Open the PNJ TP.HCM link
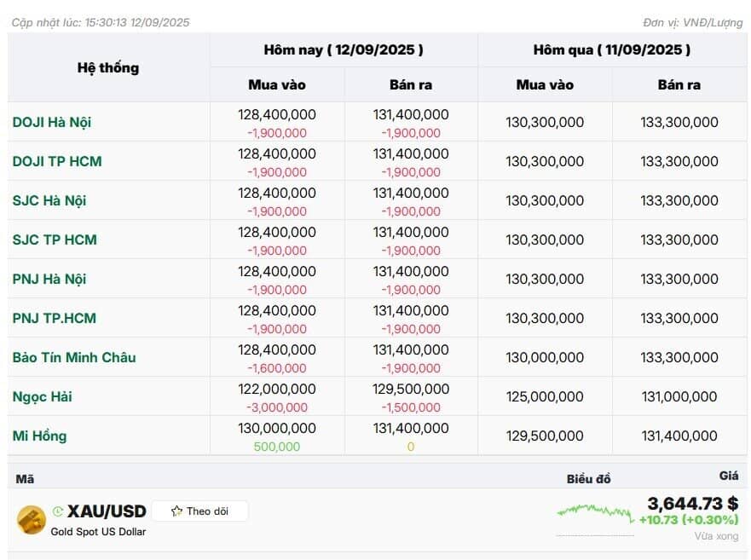Viewport: 751px width, 560px height. point(54,318)
